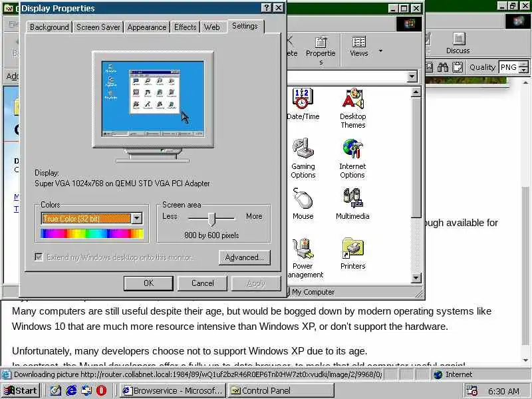Screen dimensions: 532x399
Task: Open Advanced display settings
Action: coord(245,257)
